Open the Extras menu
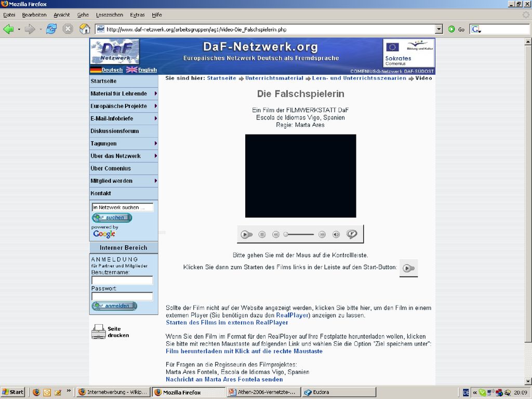 137,15
